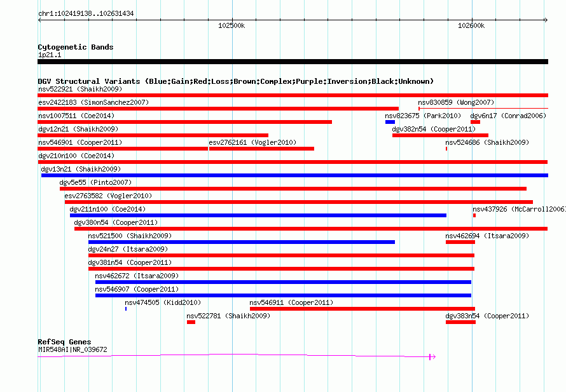Open the dgv5e55 (Pinto2007) variant label

point(95,182)
